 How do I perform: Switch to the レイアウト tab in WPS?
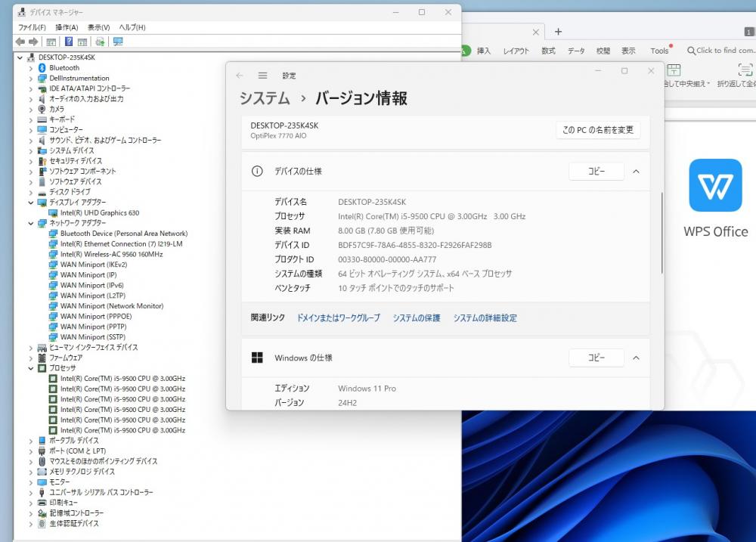click(x=516, y=51)
